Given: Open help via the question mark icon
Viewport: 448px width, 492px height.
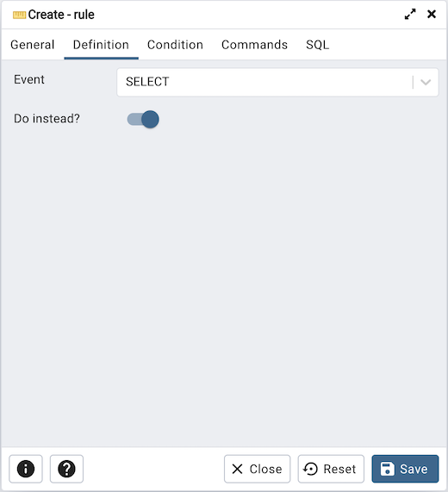Looking at the screenshot, I should tap(66, 469).
